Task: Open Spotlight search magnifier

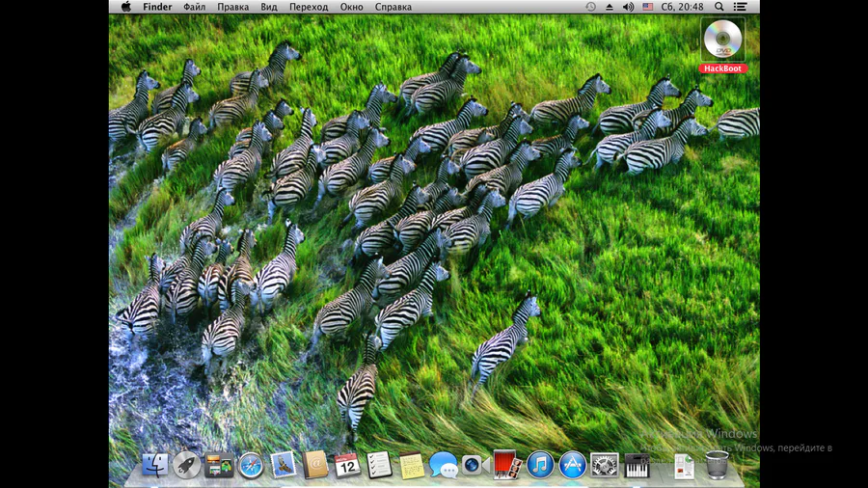Action: 719,7
